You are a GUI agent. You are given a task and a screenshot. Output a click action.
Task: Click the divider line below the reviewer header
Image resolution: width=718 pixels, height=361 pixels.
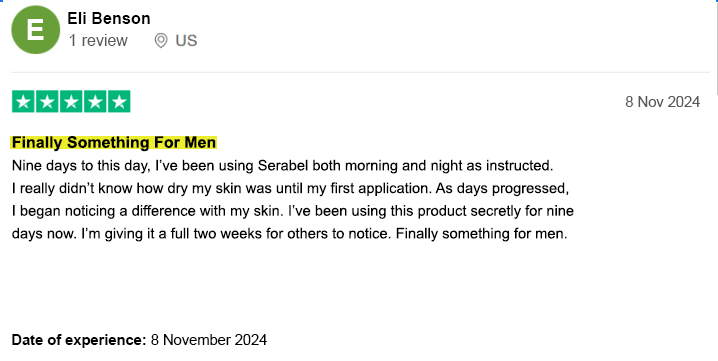point(360,72)
